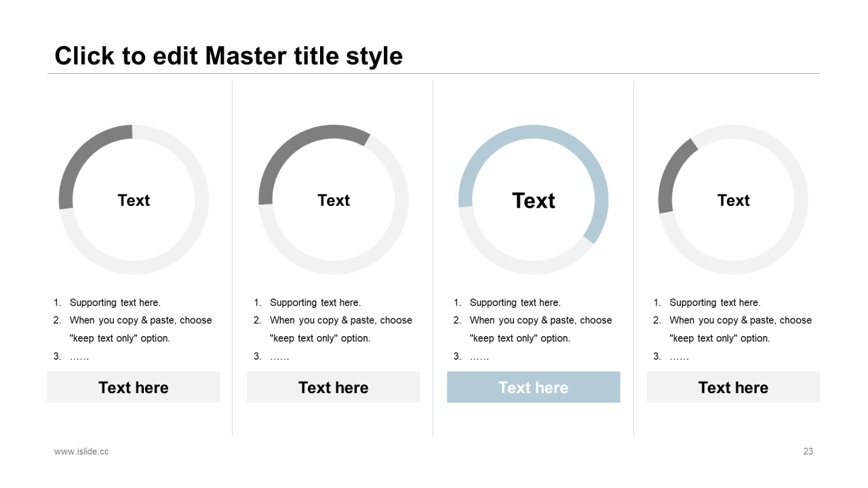The image size is (868, 488).
Task: Select the large bold "Text" in the blue donut
Action: (534, 201)
